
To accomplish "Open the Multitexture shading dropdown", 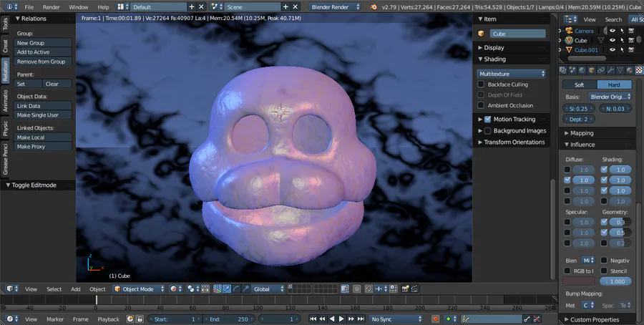I will (512, 74).
